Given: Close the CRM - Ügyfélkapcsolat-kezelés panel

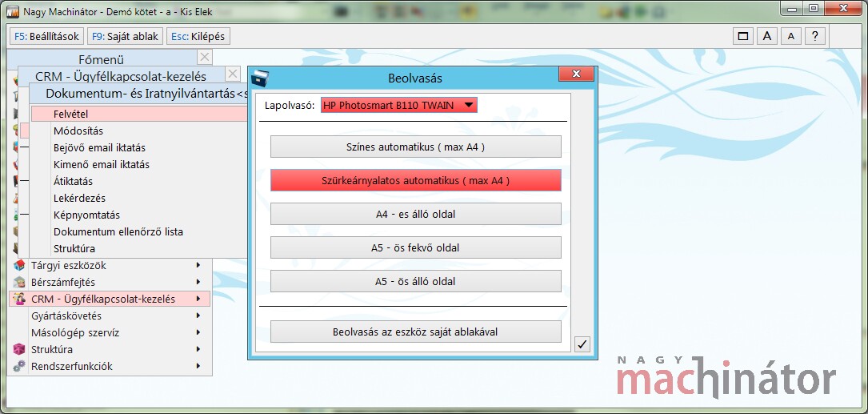Looking at the screenshot, I should (233, 74).
